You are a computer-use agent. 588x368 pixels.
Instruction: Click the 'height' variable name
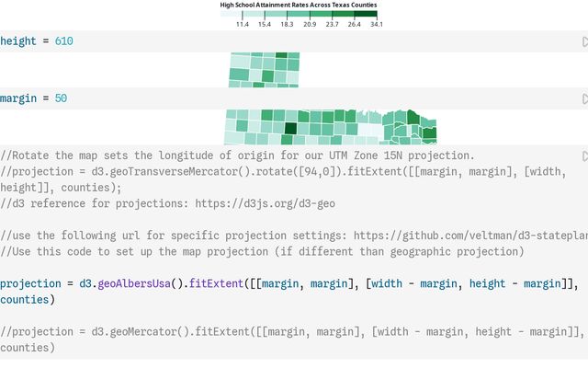click(18, 41)
